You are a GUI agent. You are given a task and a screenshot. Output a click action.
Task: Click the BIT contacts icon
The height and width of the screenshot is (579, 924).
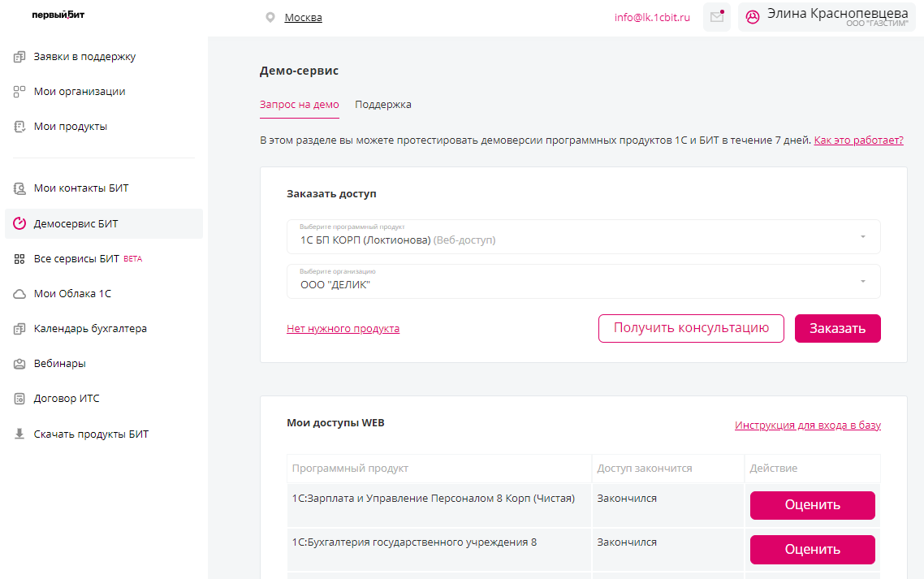pyautogui.click(x=19, y=188)
